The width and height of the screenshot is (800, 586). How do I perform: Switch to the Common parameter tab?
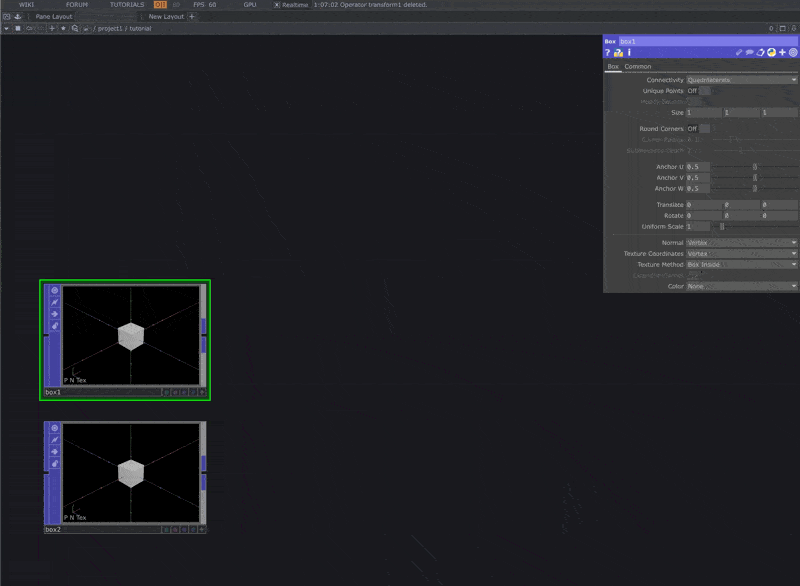coord(638,67)
